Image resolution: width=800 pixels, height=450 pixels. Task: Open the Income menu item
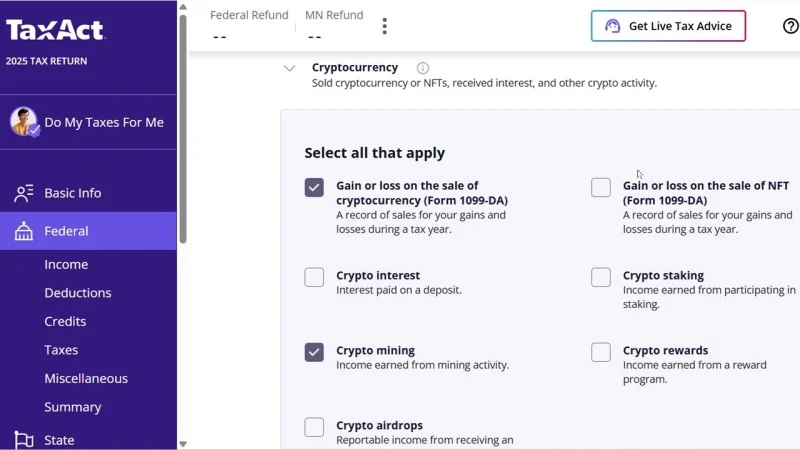point(66,265)
